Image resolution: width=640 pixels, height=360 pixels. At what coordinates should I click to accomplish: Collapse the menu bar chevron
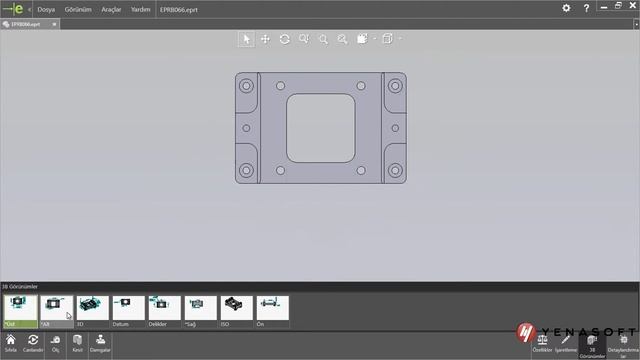point(29,9)
